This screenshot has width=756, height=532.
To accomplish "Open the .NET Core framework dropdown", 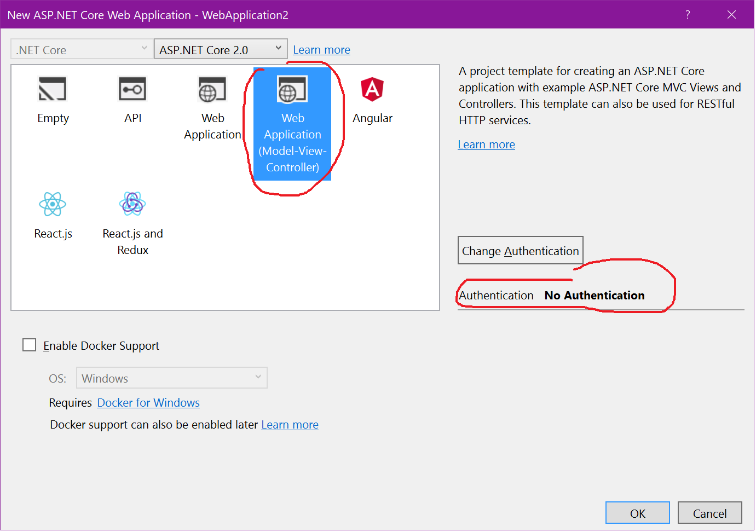I will (81, 49).
